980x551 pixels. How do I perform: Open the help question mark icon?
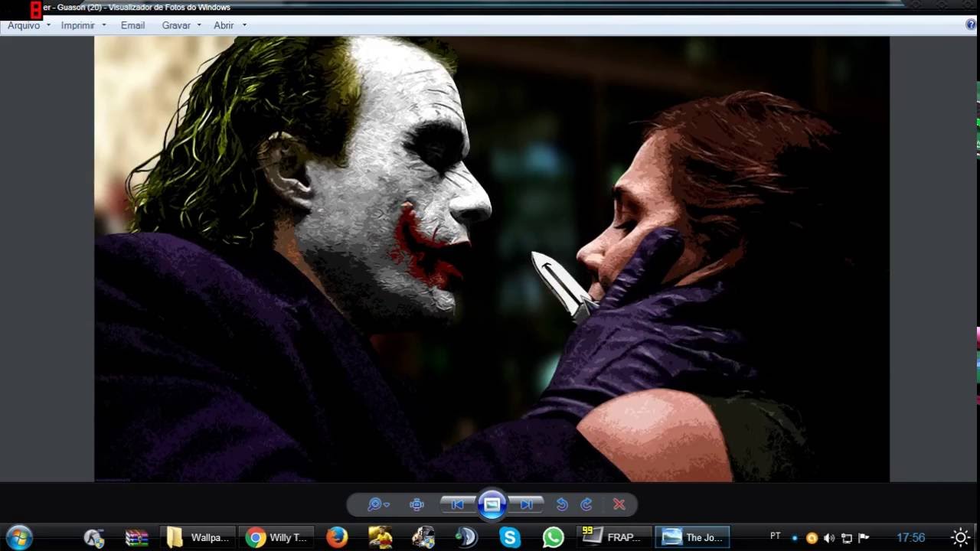pyautogui.click(x=971, y=24)
